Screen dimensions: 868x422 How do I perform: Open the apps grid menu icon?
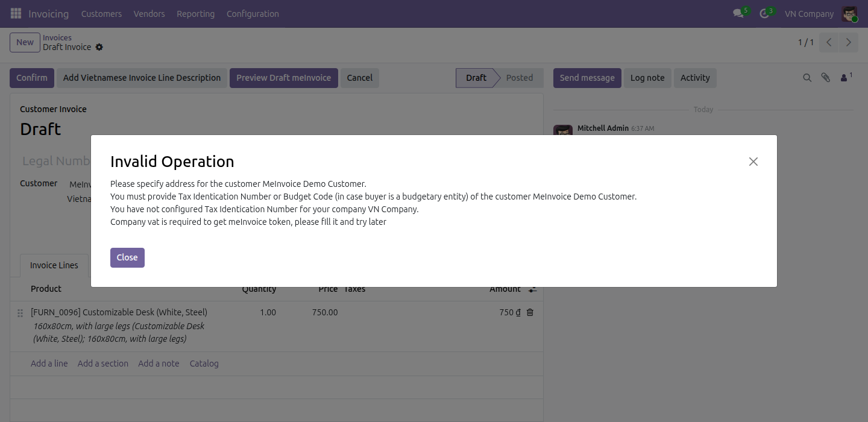(x=16, y=13)
